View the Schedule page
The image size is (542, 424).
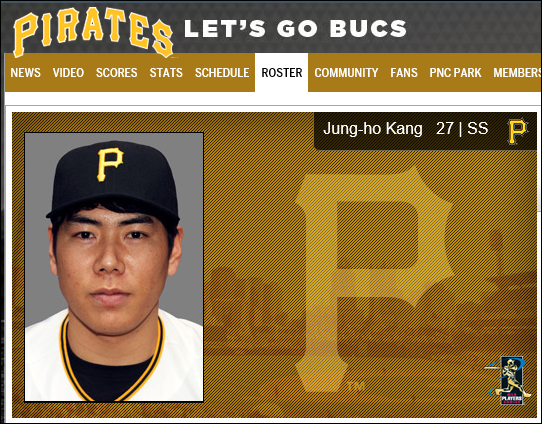point(222,73)
